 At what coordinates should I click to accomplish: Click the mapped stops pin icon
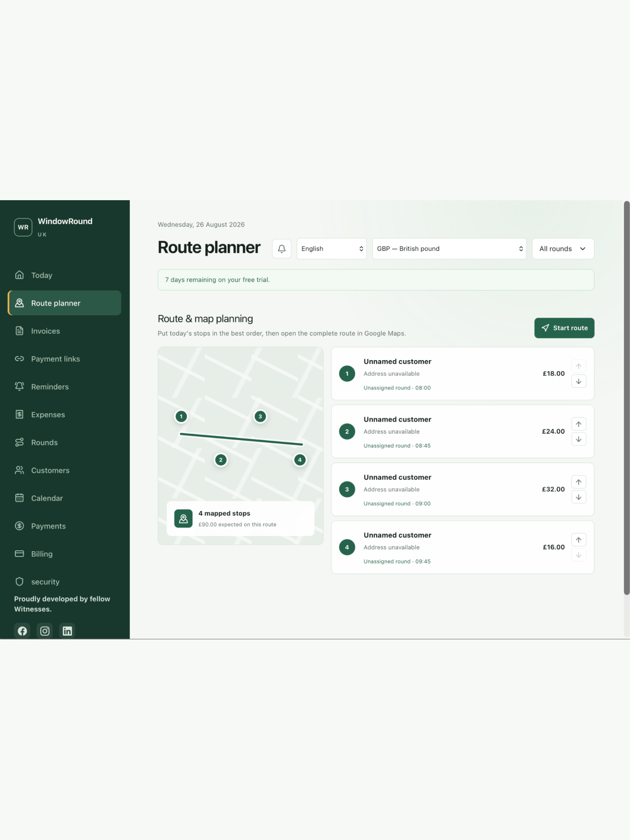pos(183,518)
